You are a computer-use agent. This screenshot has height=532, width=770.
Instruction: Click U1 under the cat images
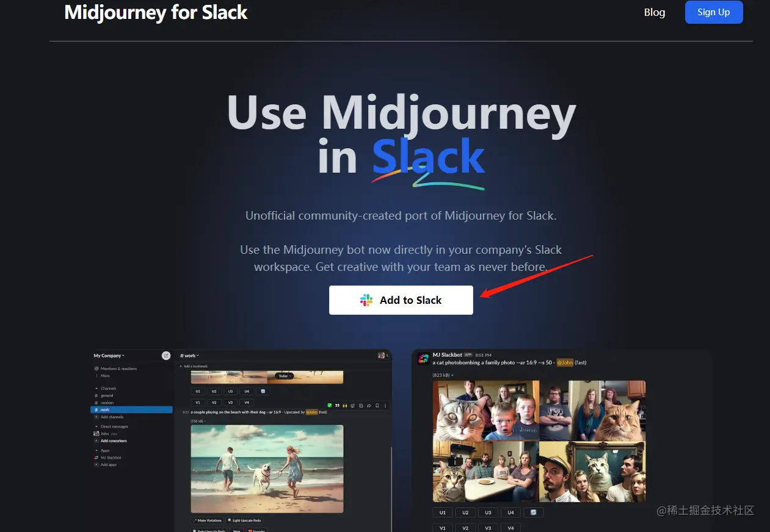pyautogui.click(x=443, y=512)
